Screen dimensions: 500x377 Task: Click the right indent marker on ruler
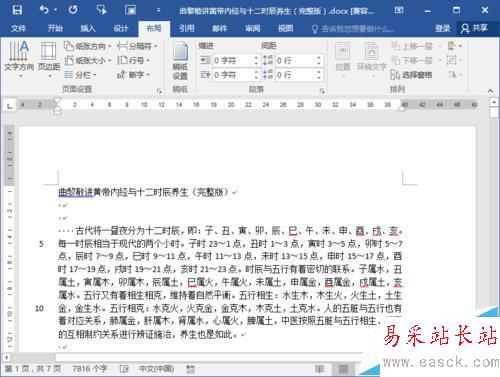point(402,108)
